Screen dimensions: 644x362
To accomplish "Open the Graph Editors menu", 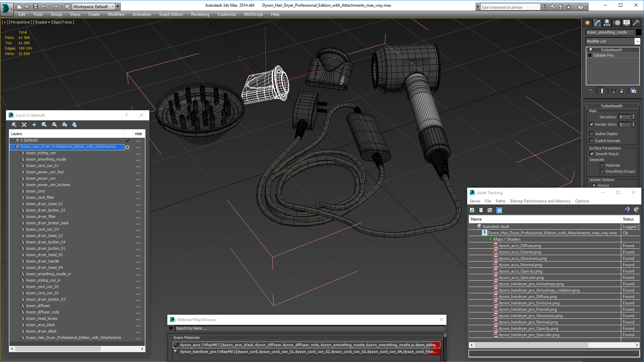I will click(x=171, y=14).
